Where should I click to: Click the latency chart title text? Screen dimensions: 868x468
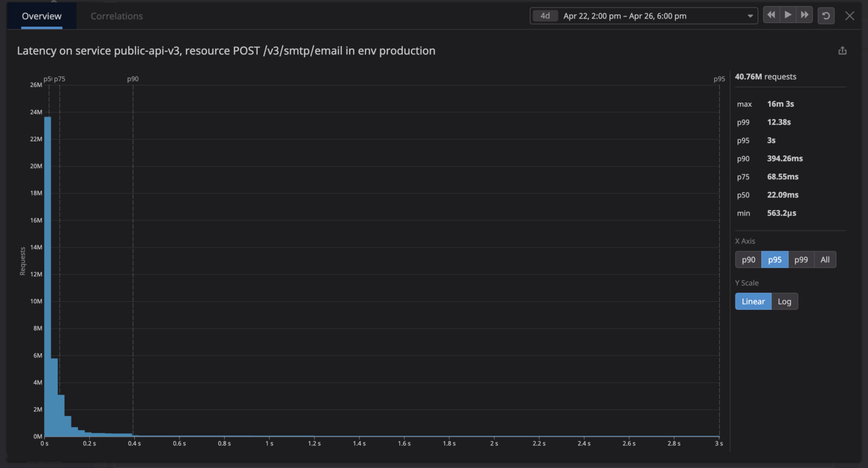tap(226, 51)
